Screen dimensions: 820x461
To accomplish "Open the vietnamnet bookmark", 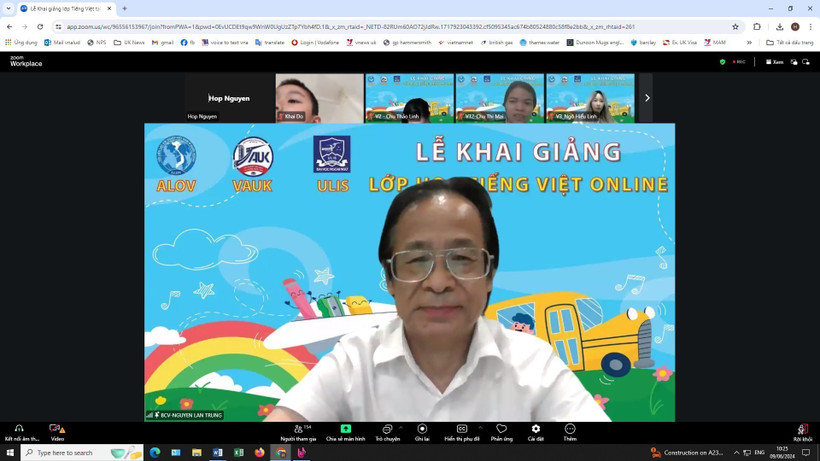I will coord(456,42).
